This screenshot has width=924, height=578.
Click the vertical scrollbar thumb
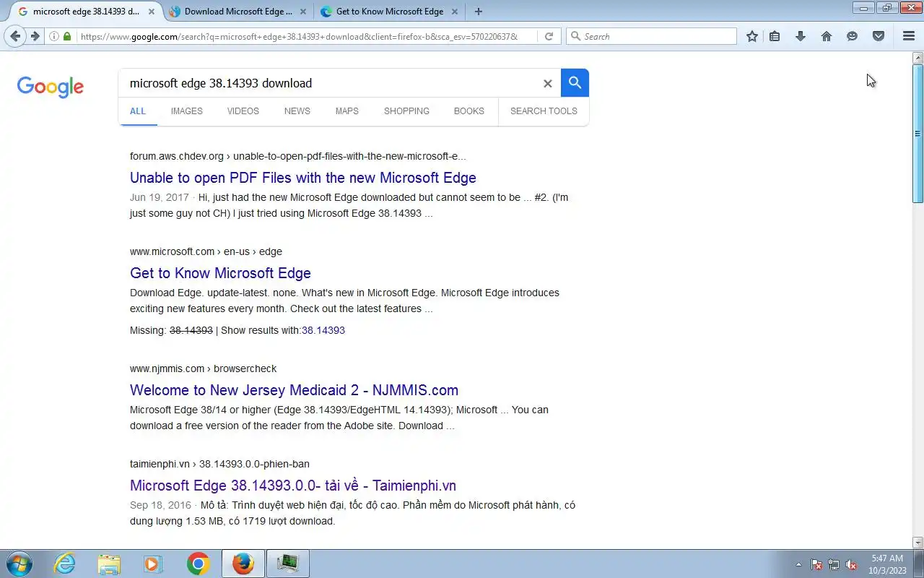click(x=918, y=134)
